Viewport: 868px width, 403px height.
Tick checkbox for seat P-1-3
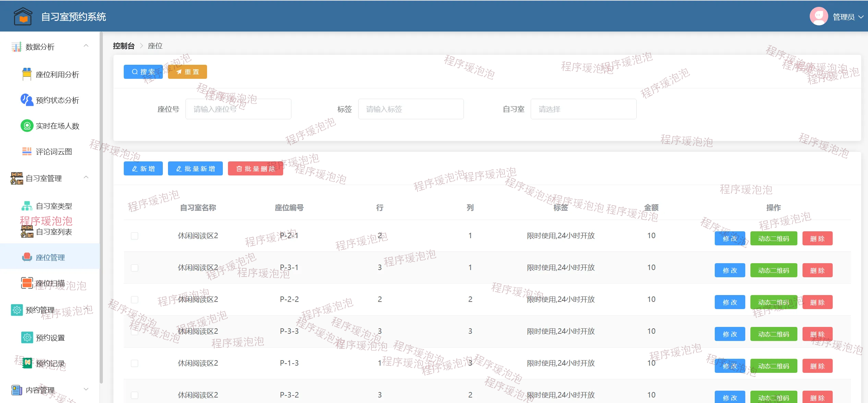pyautogui.click(x=134, y=363)
